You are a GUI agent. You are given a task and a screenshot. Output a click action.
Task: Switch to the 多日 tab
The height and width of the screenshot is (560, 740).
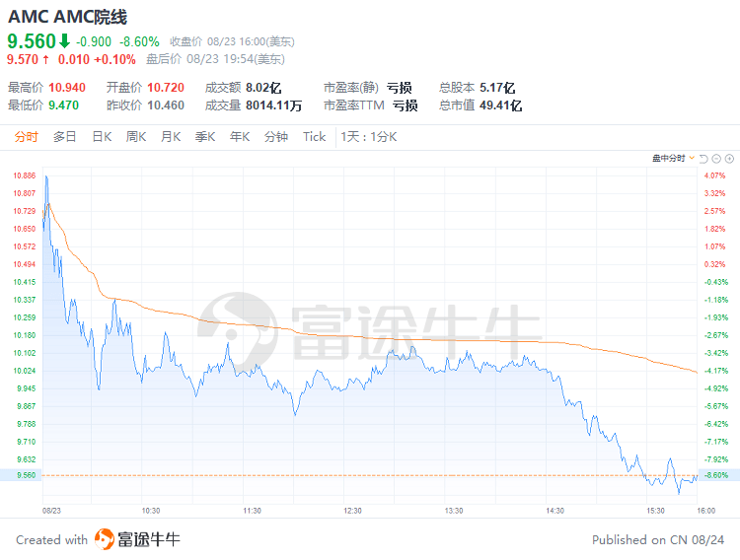65,137
